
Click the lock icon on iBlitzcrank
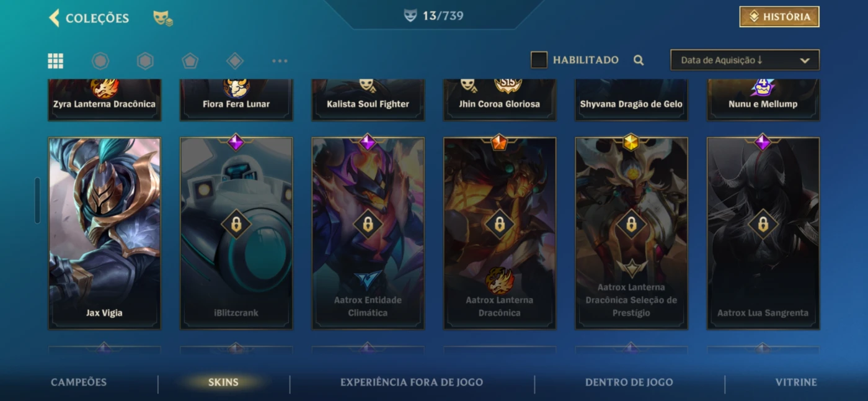pyautogui.click(x=236, y=224)
